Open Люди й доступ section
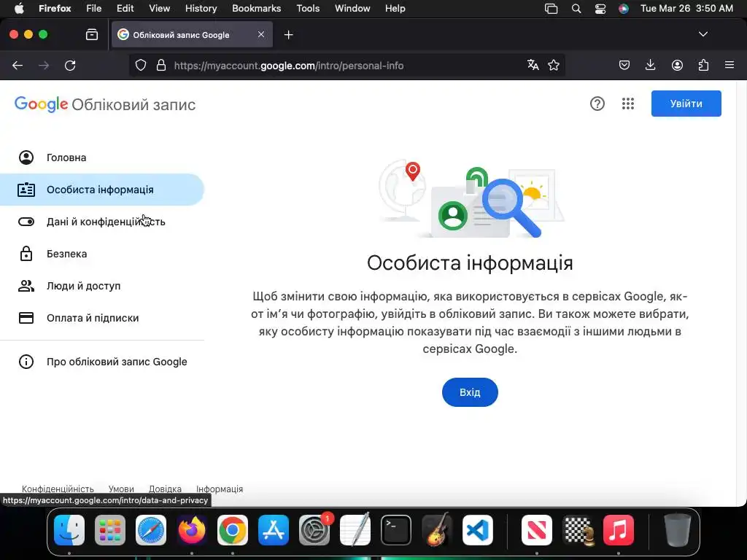Screen dimensions: 747x560 (x=102, y=286)
